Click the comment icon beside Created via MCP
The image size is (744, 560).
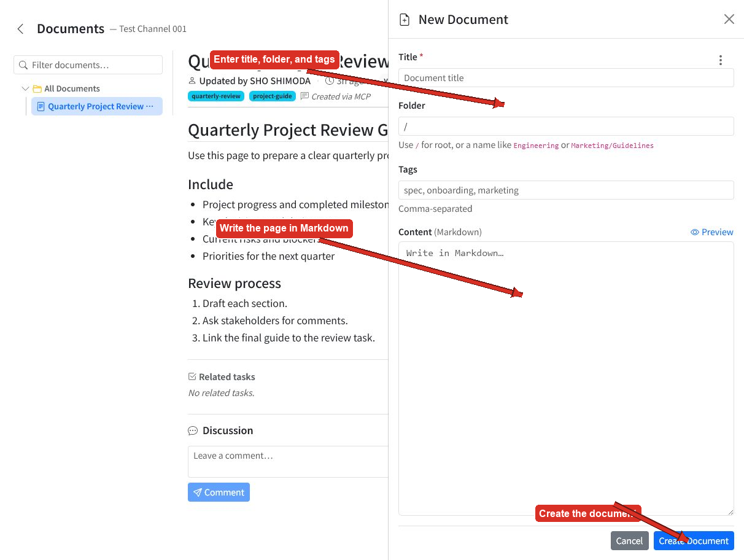pos(304,96)
